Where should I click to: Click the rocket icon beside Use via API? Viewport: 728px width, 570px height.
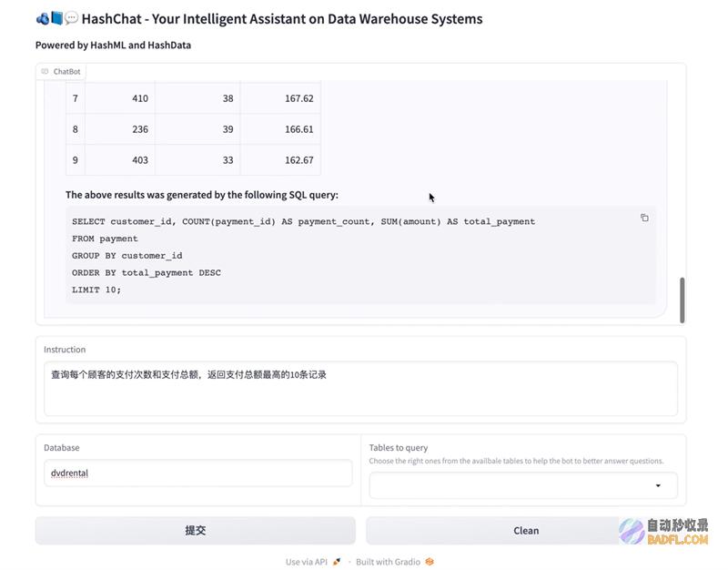tap(337, 562)
